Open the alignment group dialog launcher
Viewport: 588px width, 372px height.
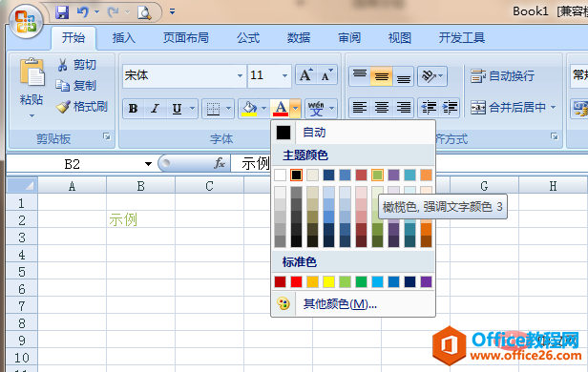554,136
